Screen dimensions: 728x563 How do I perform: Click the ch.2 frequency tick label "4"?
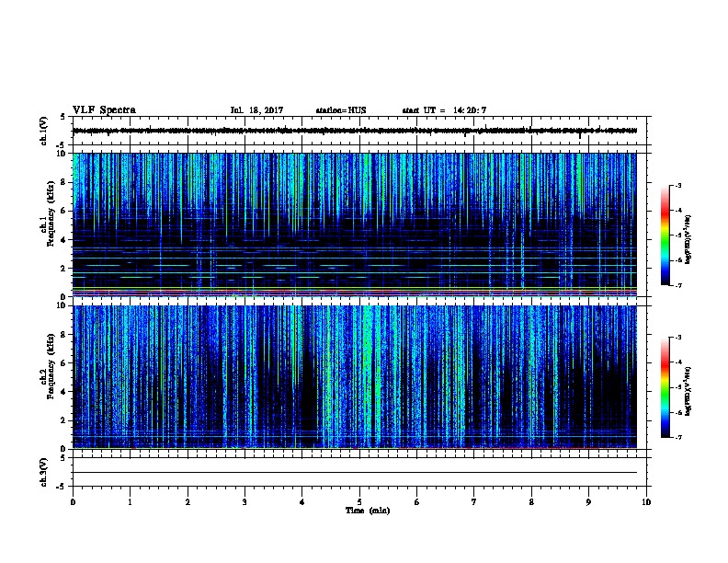coord(63,392)
